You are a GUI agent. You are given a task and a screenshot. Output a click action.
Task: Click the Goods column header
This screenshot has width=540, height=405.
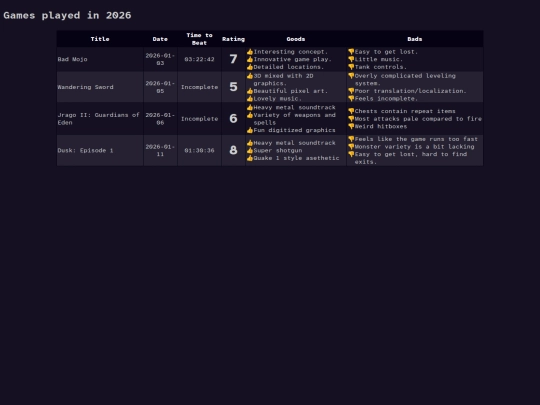(x=296, y=39)
